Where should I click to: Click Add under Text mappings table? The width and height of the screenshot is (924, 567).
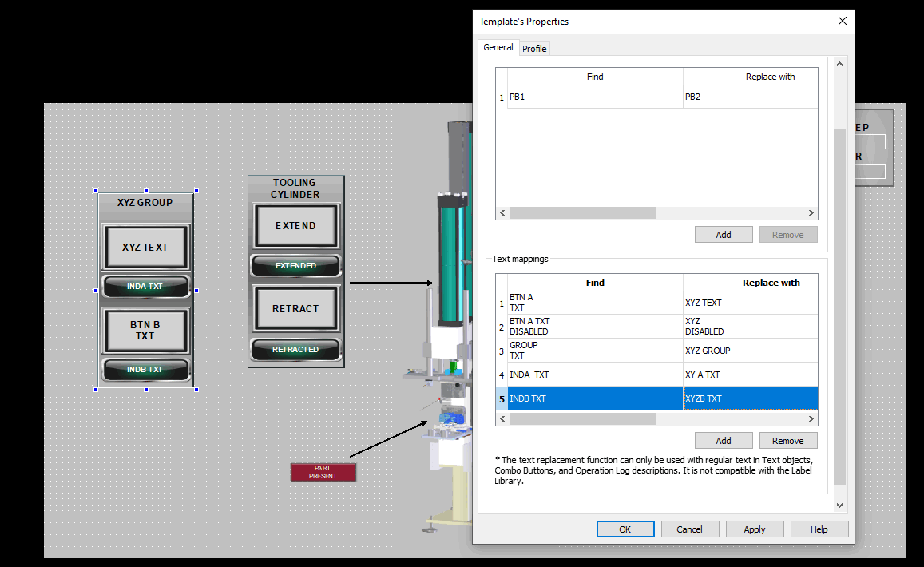tap(723, 441)
